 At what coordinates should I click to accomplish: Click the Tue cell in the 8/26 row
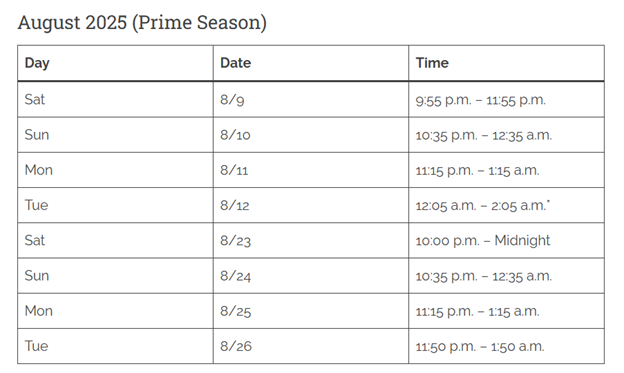click(115, 346)
